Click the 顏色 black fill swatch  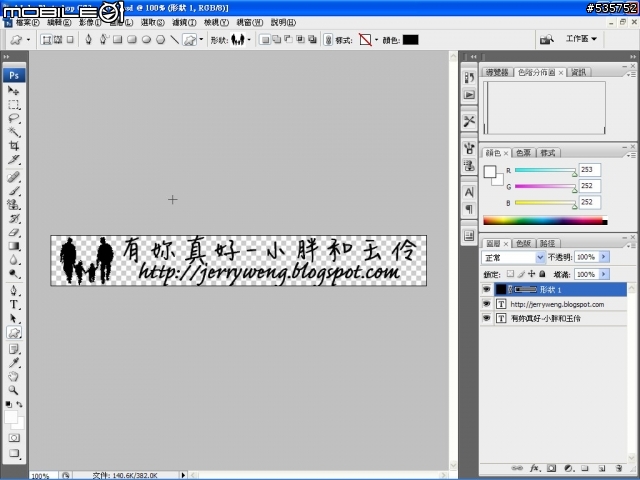pos(411,40)
